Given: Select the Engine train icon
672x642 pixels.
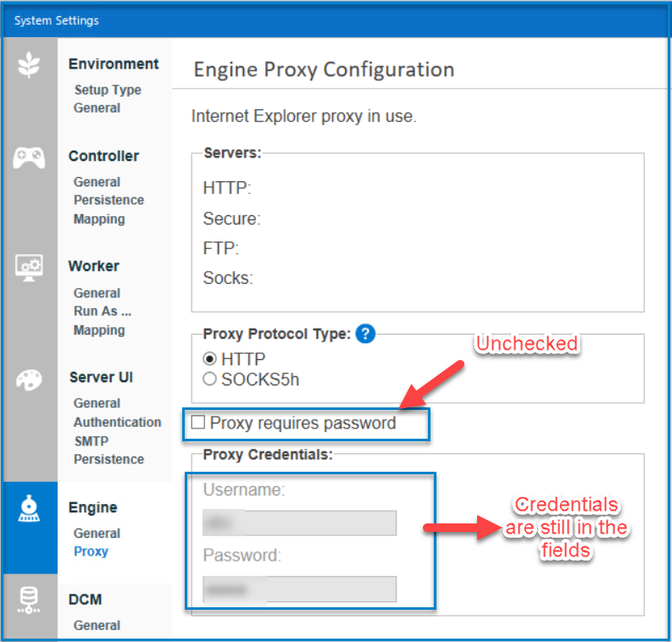Looking at the screenshot, I should 29,508.
